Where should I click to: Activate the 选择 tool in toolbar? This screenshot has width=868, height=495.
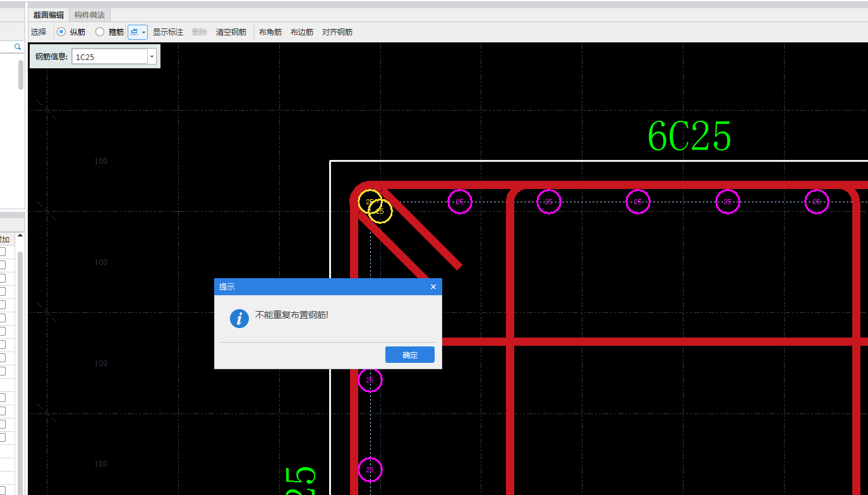[39, 32]
